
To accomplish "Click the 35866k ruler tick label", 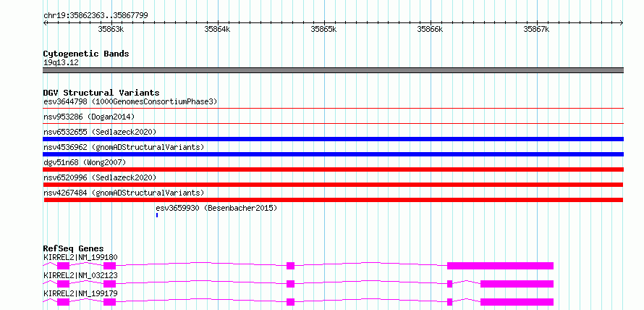I will [430, 29].
